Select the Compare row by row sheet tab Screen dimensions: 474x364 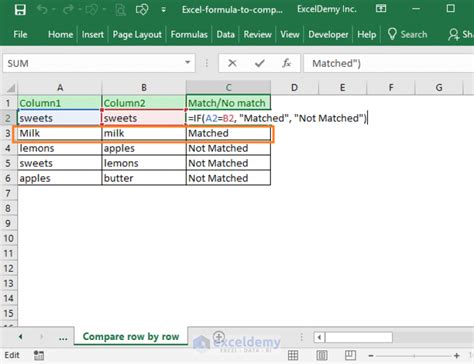[131, 337]
